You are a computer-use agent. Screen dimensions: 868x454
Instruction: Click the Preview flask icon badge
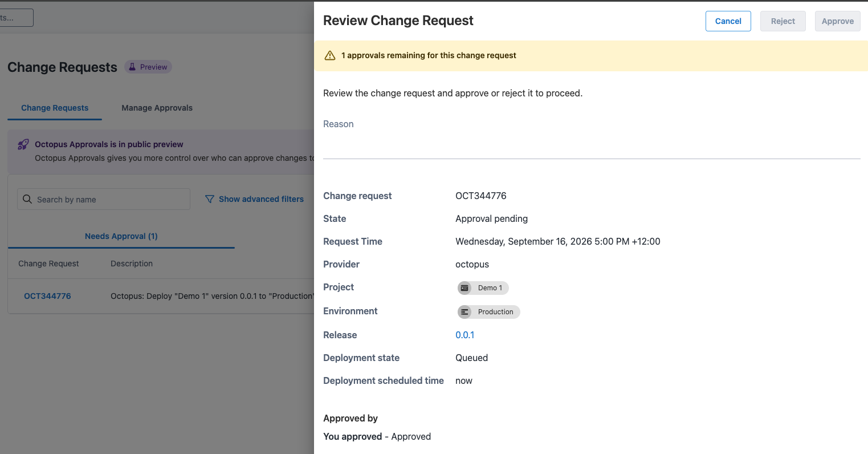click(x=148, y=67)
